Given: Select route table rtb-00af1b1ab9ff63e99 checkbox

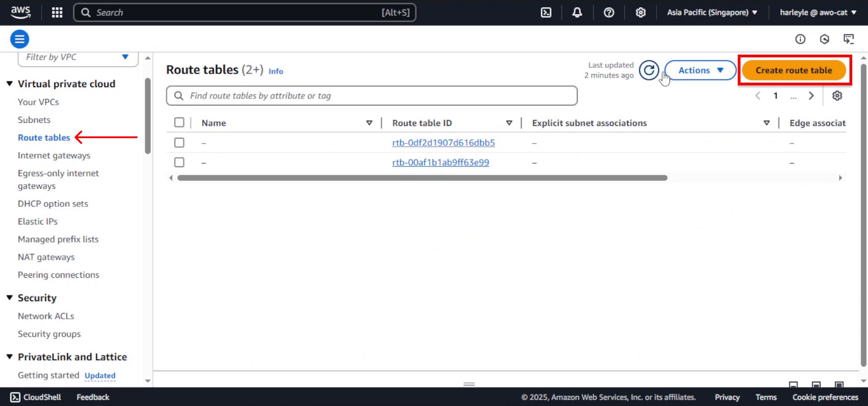Looking at the screenshot, I should point(179,162).
